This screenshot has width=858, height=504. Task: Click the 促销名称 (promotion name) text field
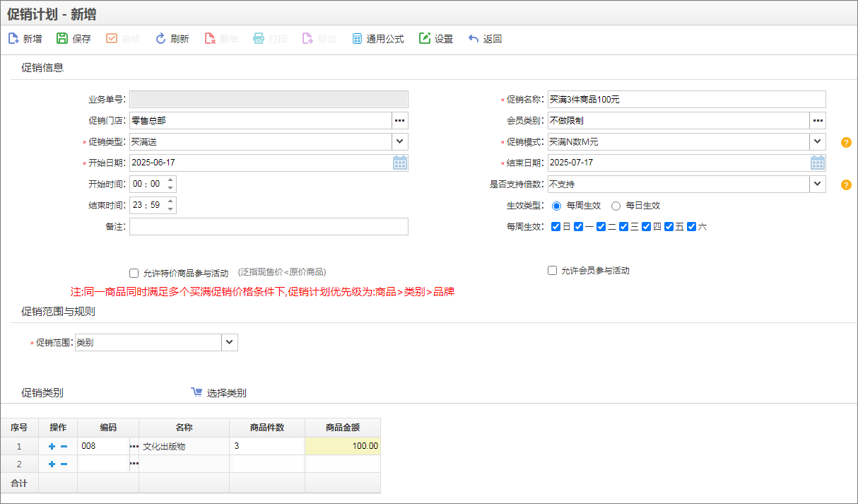coord(687,100)
